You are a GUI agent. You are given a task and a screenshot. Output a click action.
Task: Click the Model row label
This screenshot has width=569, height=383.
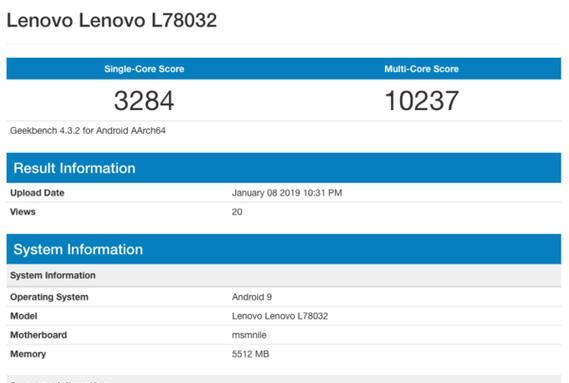pyautogui.click(x=24, y=316)
